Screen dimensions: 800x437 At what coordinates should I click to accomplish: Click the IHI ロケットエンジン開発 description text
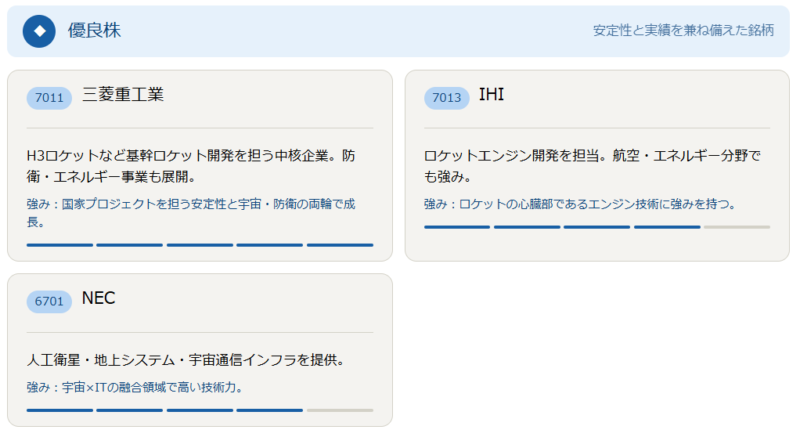pyautogui.click(x=592, y=166)
